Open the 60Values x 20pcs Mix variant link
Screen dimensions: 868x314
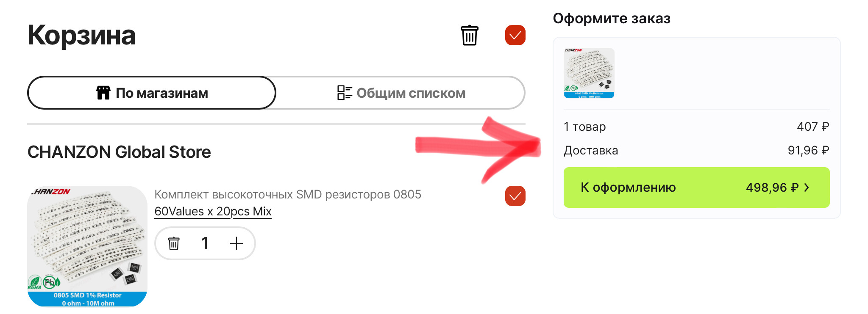pyautogui.click(x=213, y=211)
